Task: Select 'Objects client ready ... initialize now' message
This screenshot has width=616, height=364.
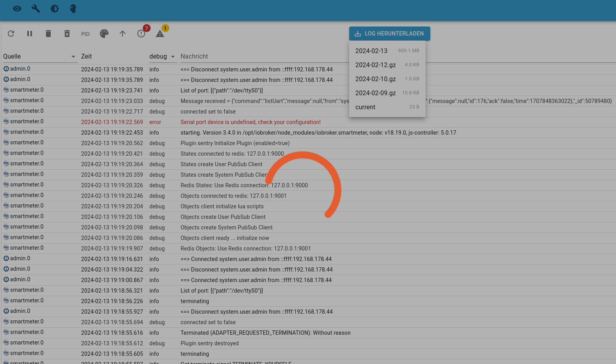Action: click(225, 238)
